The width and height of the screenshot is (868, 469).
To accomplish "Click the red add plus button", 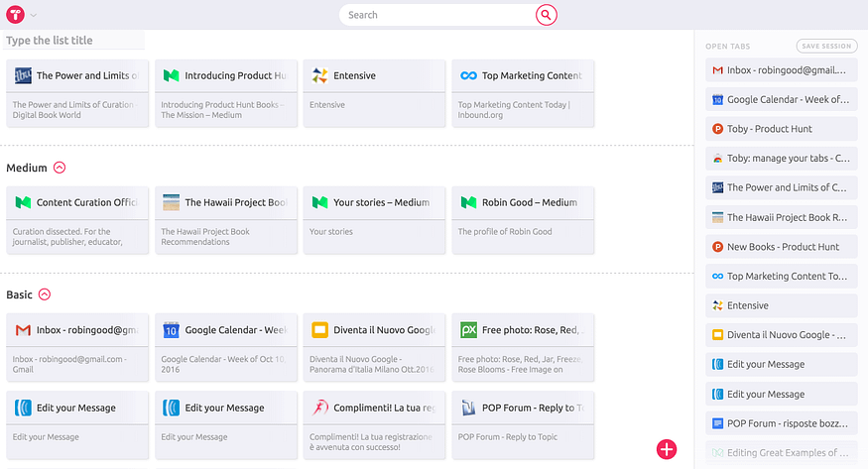I will click(x=667, y=449).
